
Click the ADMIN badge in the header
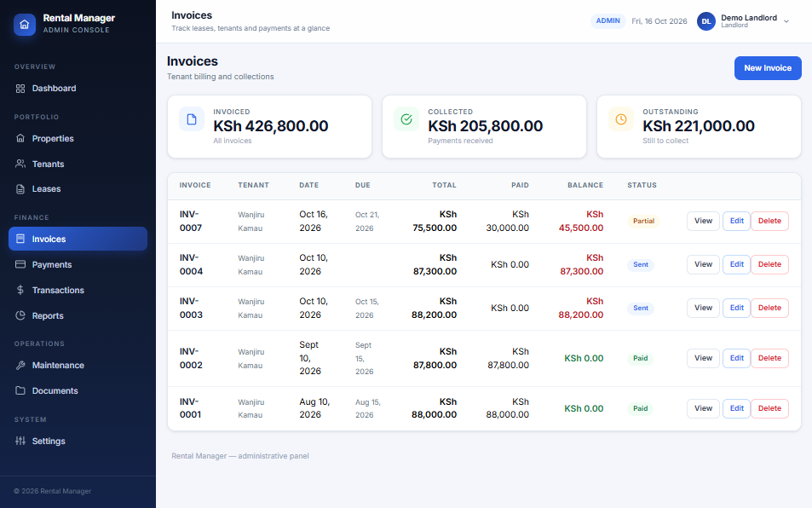608,20
